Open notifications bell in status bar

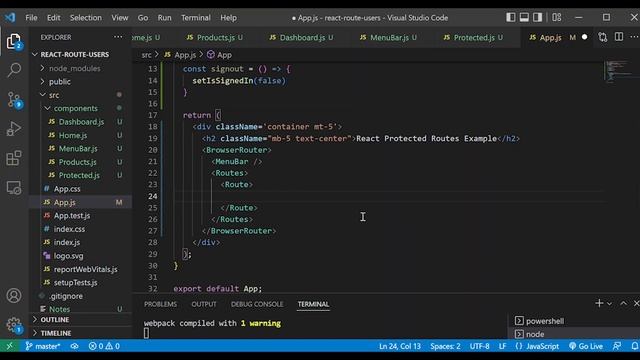(x=635, y=346)
